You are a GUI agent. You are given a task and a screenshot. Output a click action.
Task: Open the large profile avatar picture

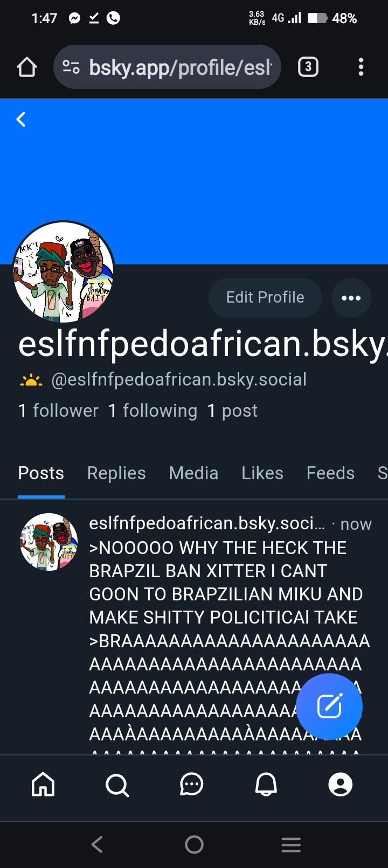pyautogui.click(x=64, y=271)
